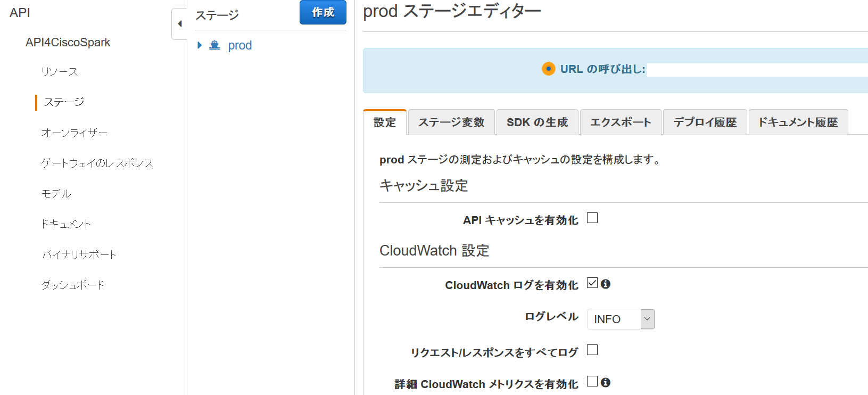Open the ドキュメント履歴 tab
The height and width of the screenshot is (395, 868).
[798, 122]
